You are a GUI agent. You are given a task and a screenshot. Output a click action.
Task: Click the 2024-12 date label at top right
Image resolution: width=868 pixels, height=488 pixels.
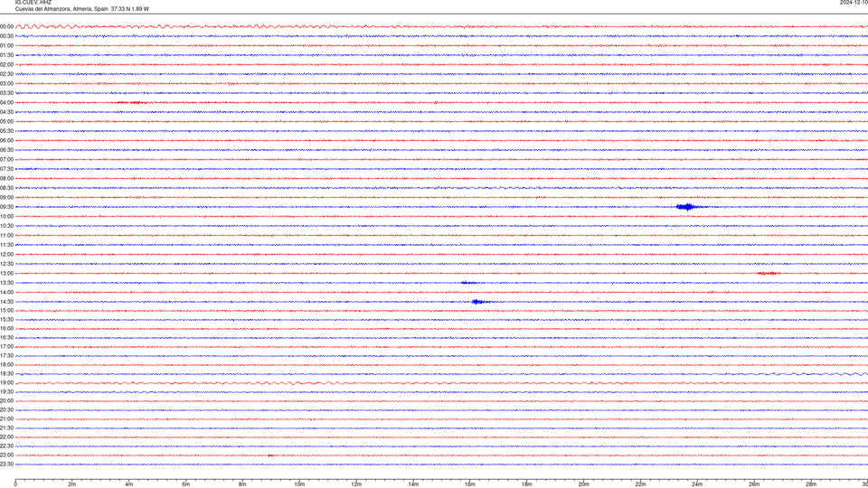(x=854, y=2)
